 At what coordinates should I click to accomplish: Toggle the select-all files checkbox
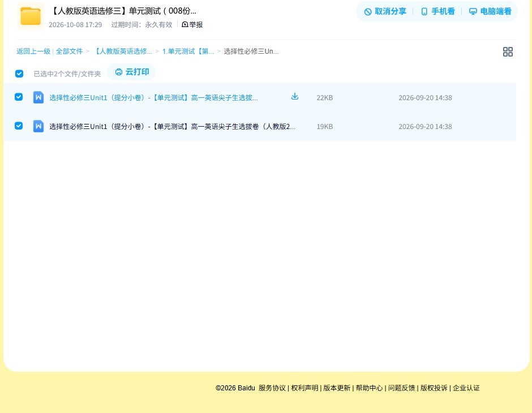tap(19, 74)
